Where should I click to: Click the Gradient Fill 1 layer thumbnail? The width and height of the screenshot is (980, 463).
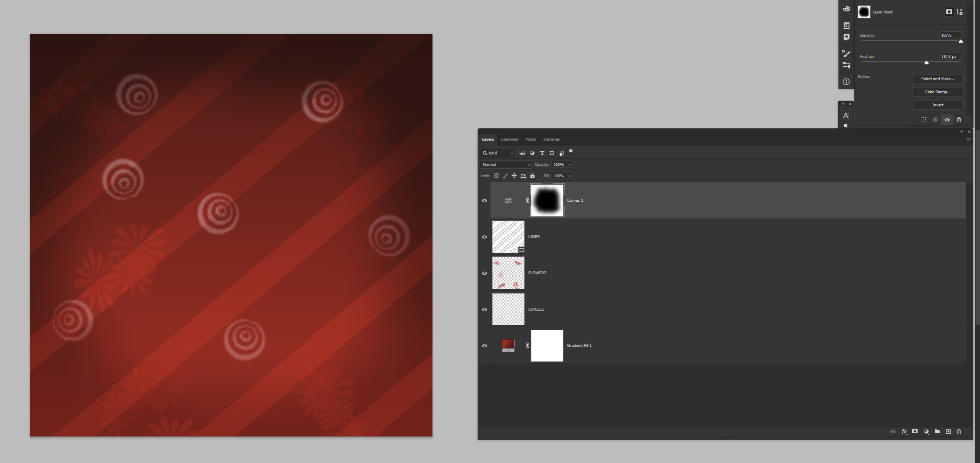[x=508, y=345]
